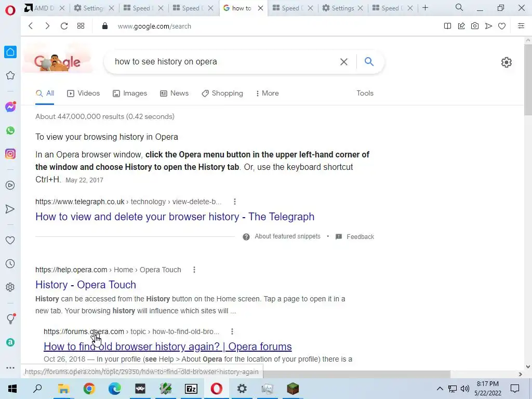
Task: Switch to AMD tab
Action: pyautogui.click(x=39, y=8)
